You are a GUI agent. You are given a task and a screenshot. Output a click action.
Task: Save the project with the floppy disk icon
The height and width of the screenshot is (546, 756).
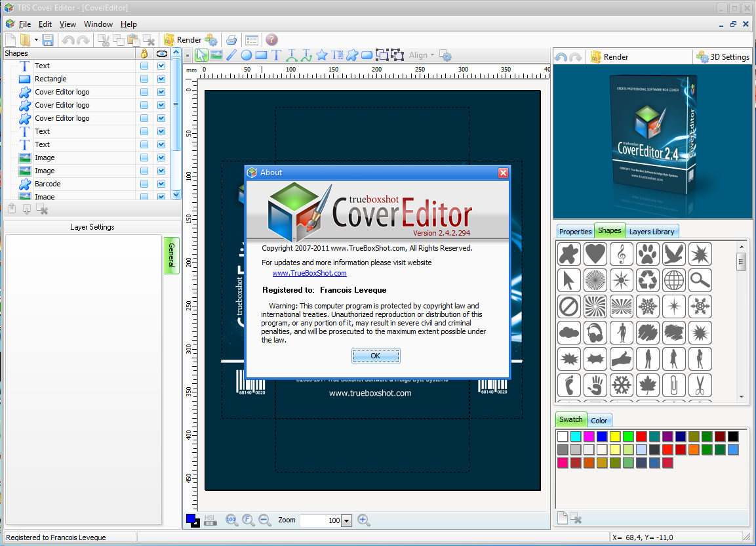click(x=48, y=40)
